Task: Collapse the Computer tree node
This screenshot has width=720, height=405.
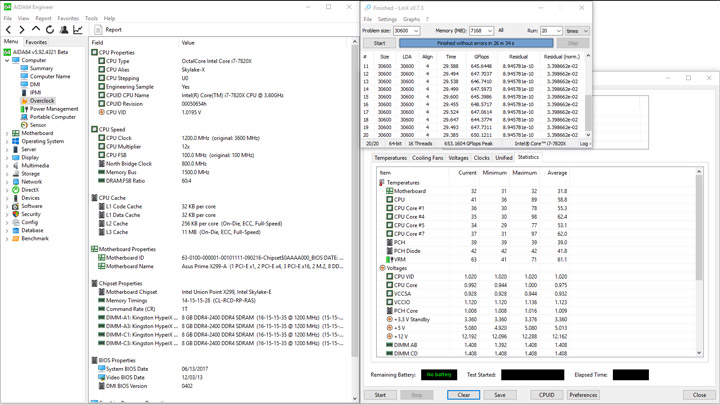Action: click(x=7, y=60)
